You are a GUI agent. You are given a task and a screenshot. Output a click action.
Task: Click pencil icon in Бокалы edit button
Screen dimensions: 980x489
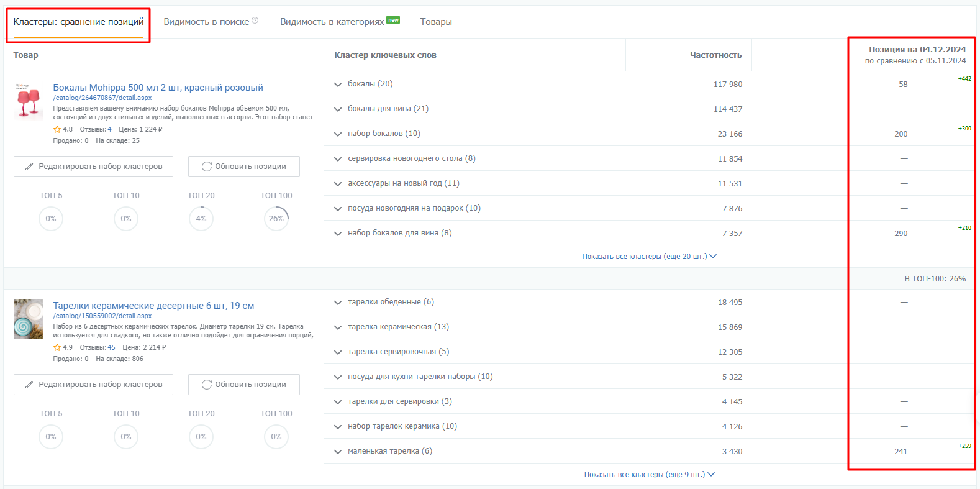click(29, 167)
